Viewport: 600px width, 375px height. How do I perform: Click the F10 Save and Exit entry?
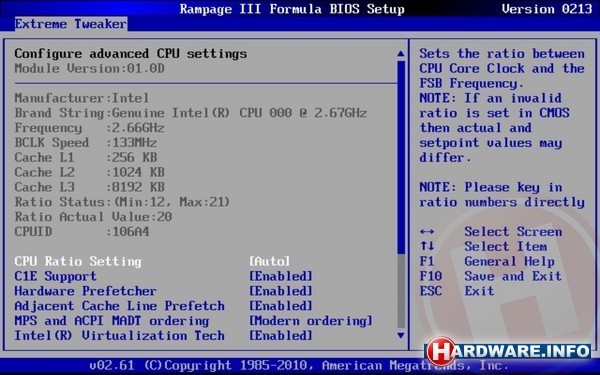[491, 276]
